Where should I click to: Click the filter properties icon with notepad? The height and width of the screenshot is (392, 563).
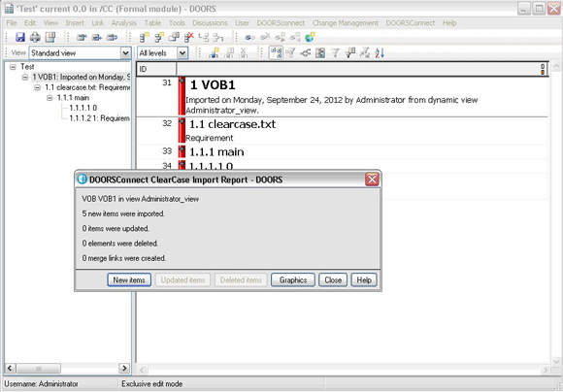click(x=349, y=53)
